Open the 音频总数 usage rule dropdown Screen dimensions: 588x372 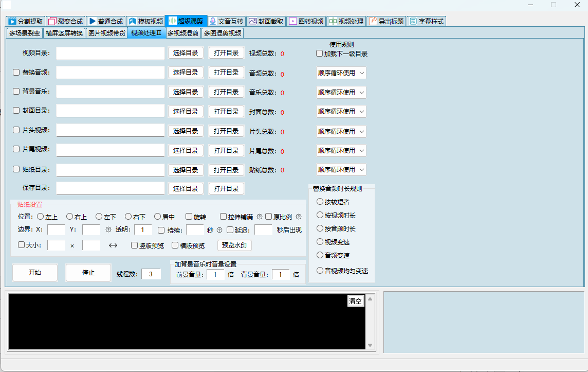[x=341, y=73]
